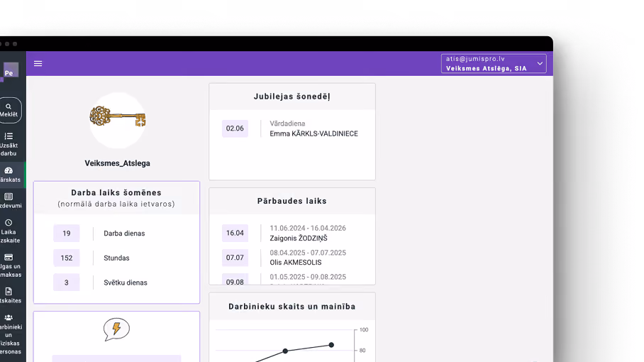Open Olis AKMESOLIS probation entry
The image size is (644, 362).
(x=296, y=263)
